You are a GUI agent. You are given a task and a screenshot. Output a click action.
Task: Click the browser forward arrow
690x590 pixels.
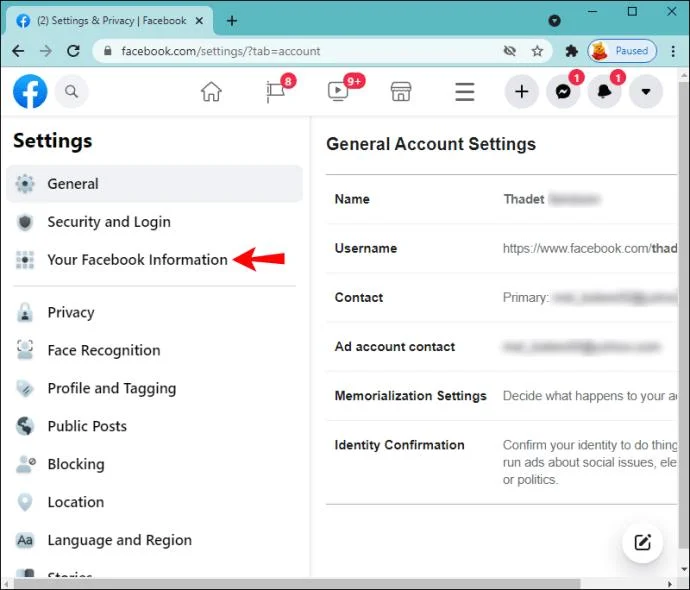click(46, 51)
